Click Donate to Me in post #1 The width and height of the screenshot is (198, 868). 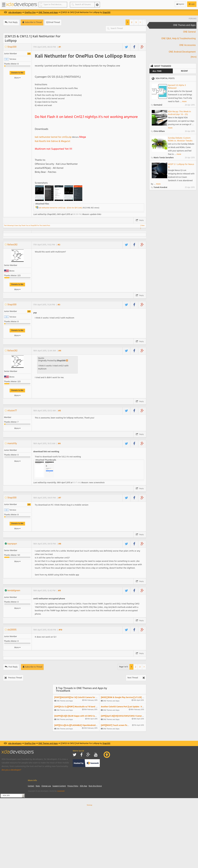point(17,73)
